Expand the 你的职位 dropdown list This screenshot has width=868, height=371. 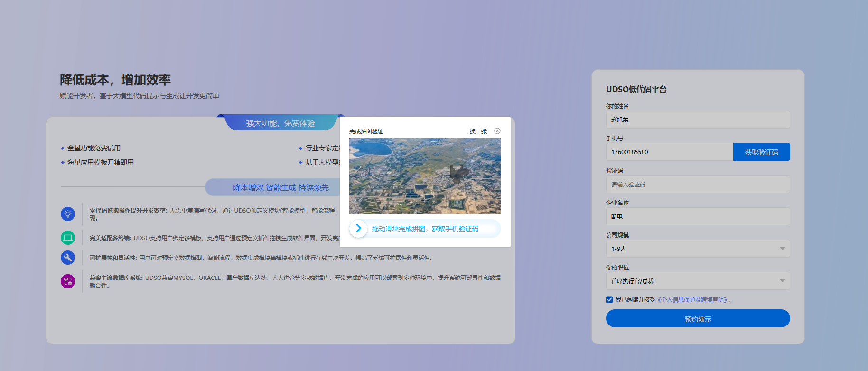coord(698,281)
